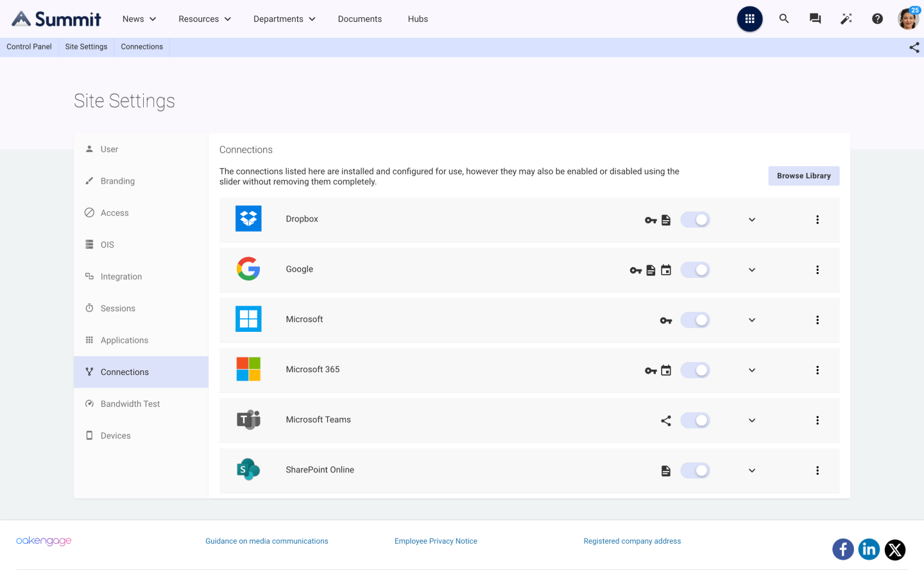
Task: Disable the Dropbox connection toggle
Action: point(695,219)
